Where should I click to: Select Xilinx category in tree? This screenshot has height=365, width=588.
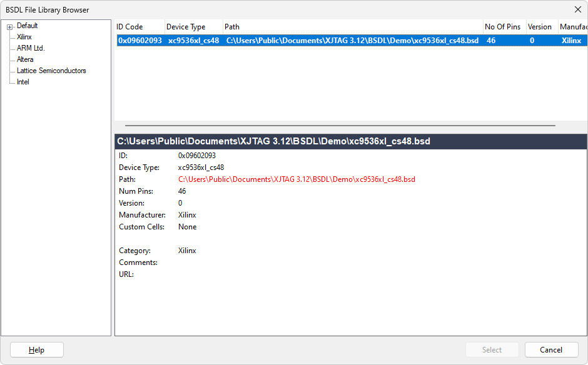pos(24,37)
